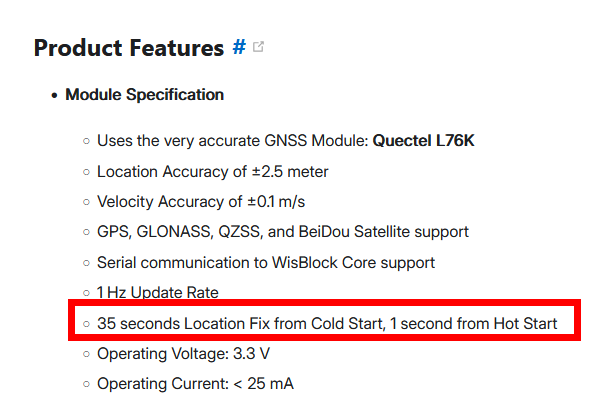
Task: Click the hollow bullet before 1 Hz Update Rate
Action: [x=87, y=293]
